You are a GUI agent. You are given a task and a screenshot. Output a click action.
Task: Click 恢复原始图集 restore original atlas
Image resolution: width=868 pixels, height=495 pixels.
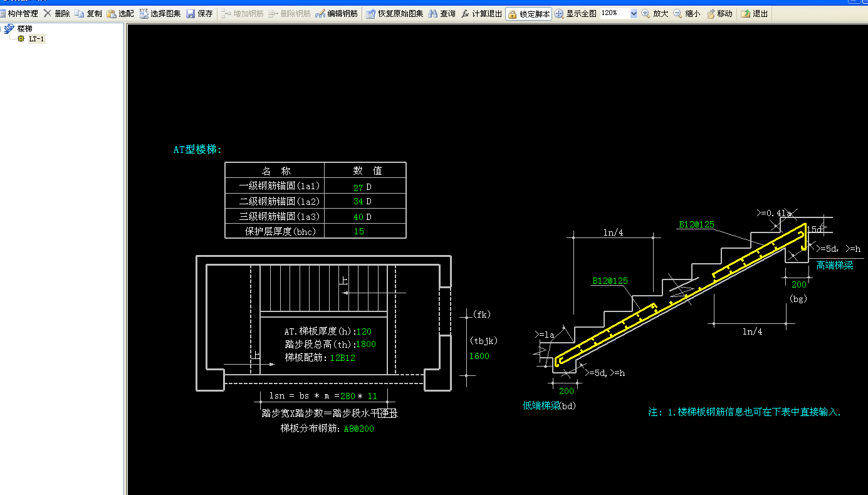point(395,13)
